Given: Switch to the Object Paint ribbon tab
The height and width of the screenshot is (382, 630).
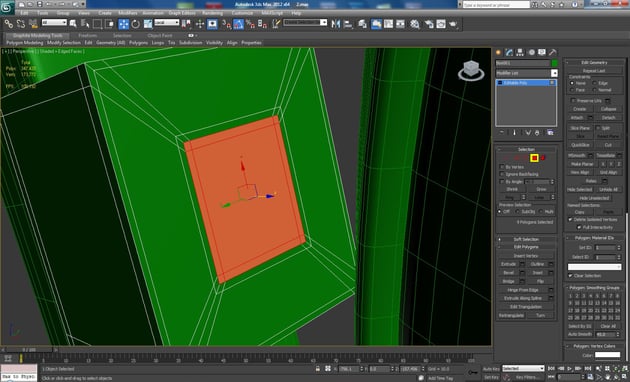Looking at the screenshot, I should click(x=160, y=35).
